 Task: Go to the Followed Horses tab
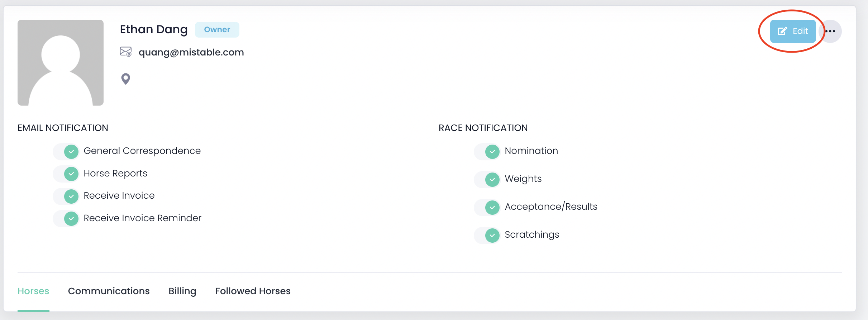253,291
